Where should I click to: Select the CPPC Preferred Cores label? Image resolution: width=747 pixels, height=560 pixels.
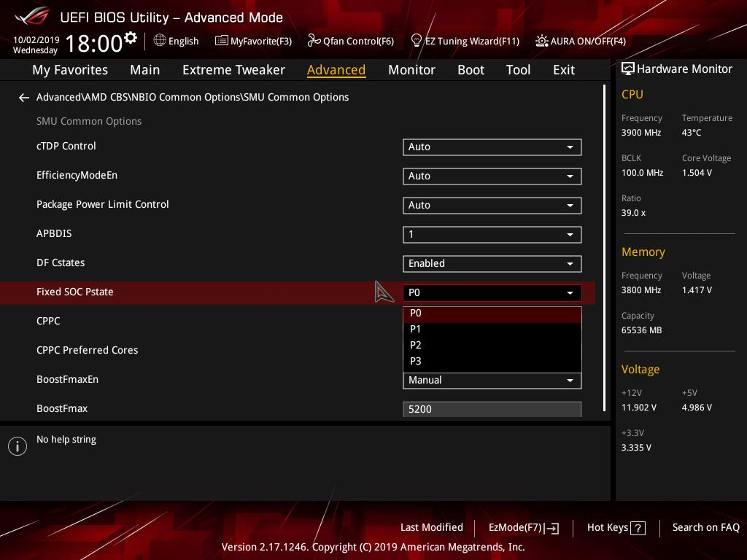(x=88, y=351)
